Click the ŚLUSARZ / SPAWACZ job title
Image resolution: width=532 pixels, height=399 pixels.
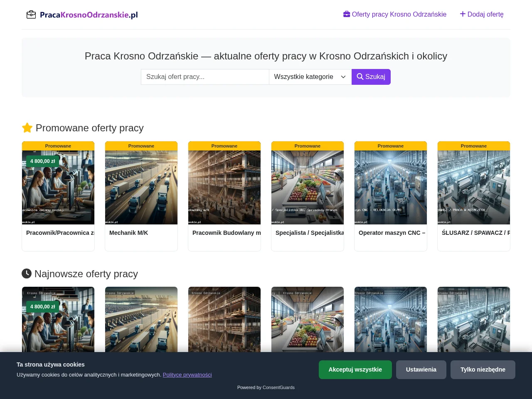[x=476, y=233]
